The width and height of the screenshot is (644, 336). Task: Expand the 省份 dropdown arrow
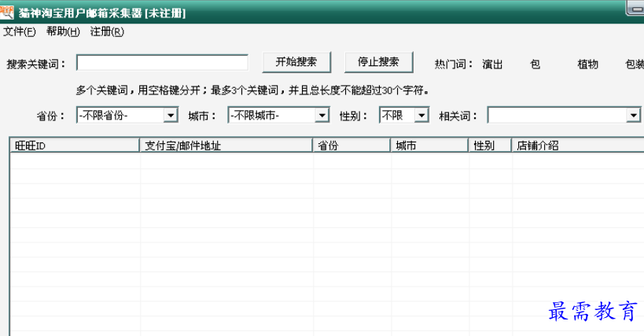pyautogui.click(x=170, y=116)
